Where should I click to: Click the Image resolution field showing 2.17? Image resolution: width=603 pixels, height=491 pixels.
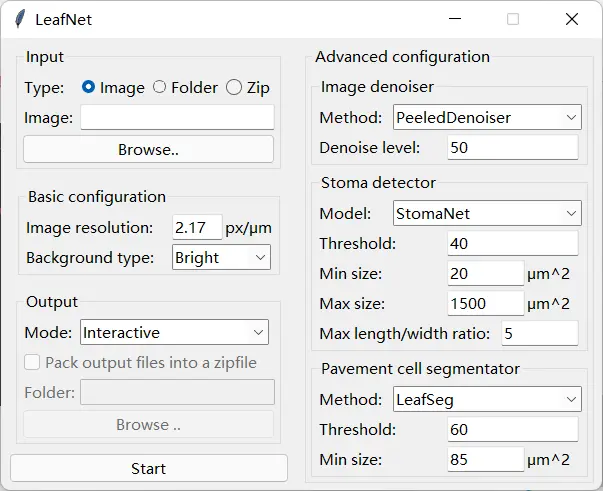[x=197, y=227]
